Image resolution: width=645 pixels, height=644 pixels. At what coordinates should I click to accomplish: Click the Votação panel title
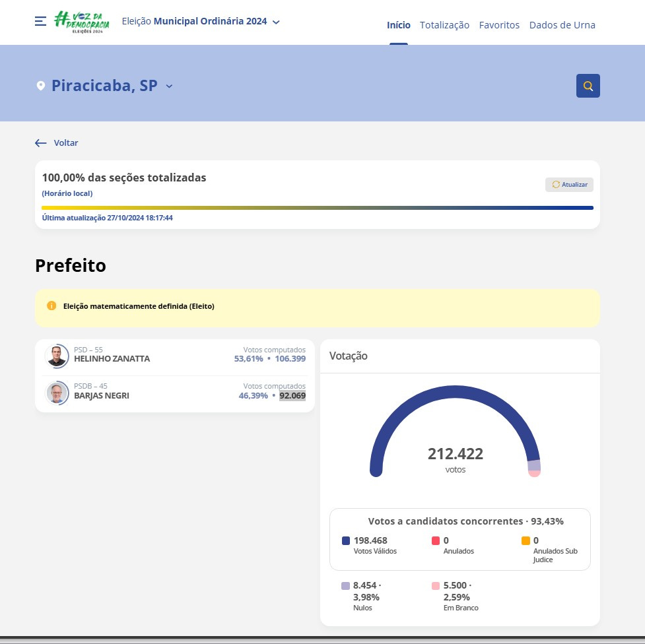click(x=349, y=356)
